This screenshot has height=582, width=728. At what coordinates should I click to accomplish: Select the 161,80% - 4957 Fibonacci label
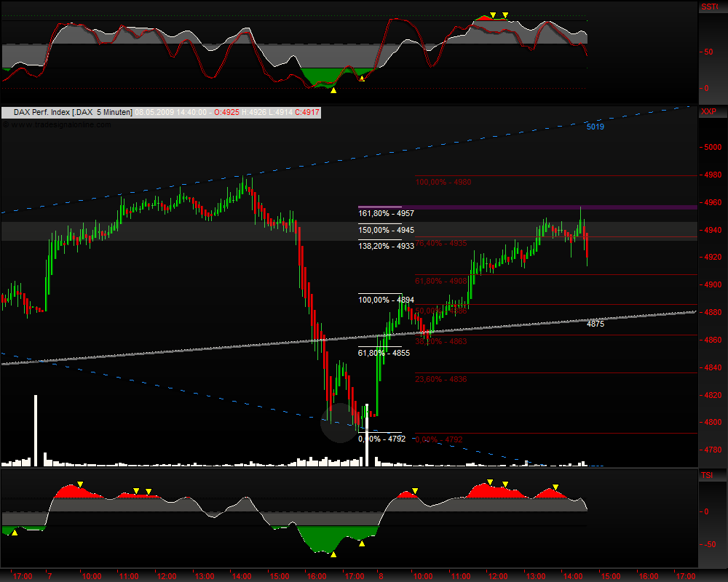coord(385,214)
